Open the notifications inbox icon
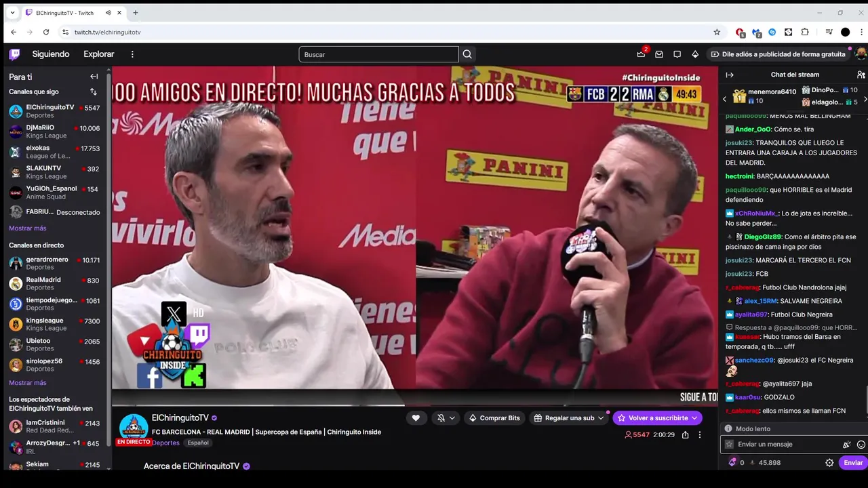The image size is (868, 488). (659, 54)
